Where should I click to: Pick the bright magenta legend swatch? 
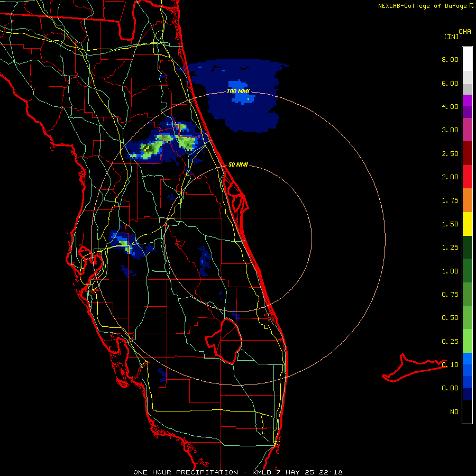pos(467,100)
